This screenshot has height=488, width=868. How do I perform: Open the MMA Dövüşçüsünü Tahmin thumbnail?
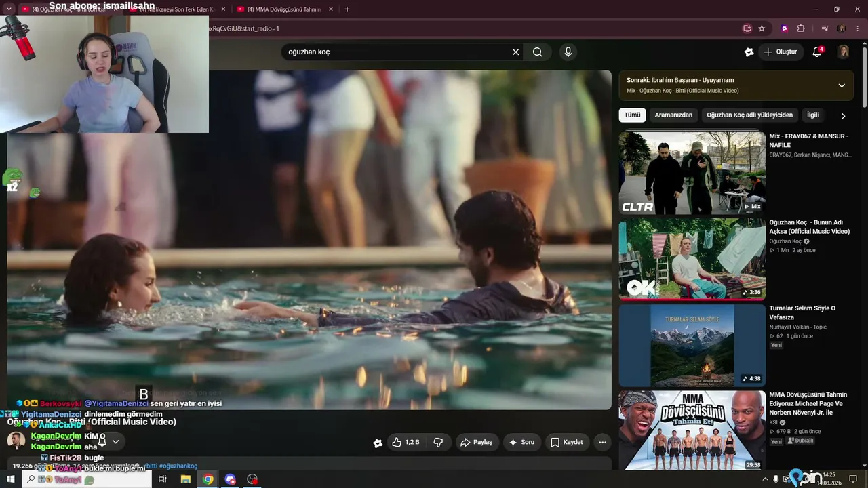pyautogui.click(x=692, y=430)
